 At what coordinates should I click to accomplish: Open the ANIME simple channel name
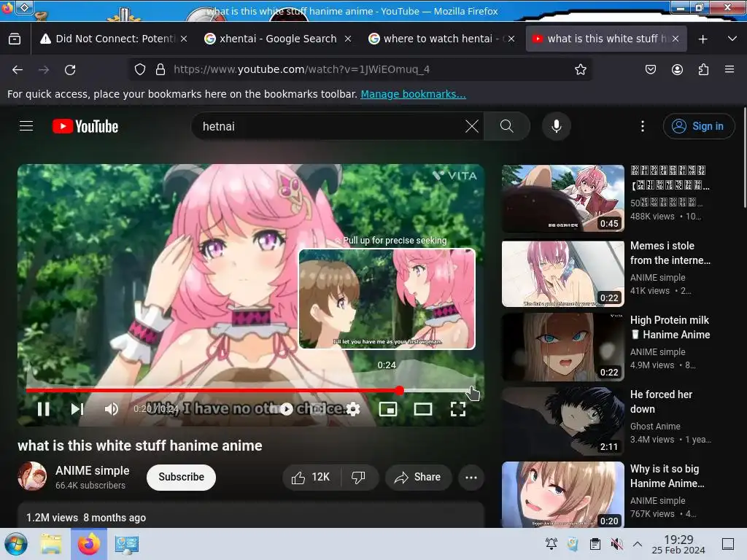(x=93, y=470)
